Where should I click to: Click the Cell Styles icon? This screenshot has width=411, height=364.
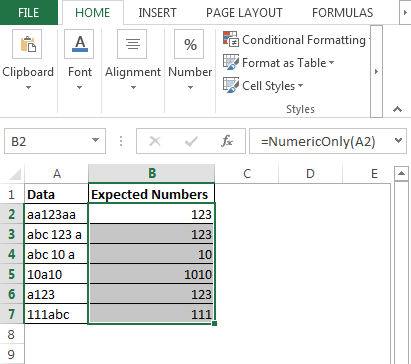tap(231, 85)
